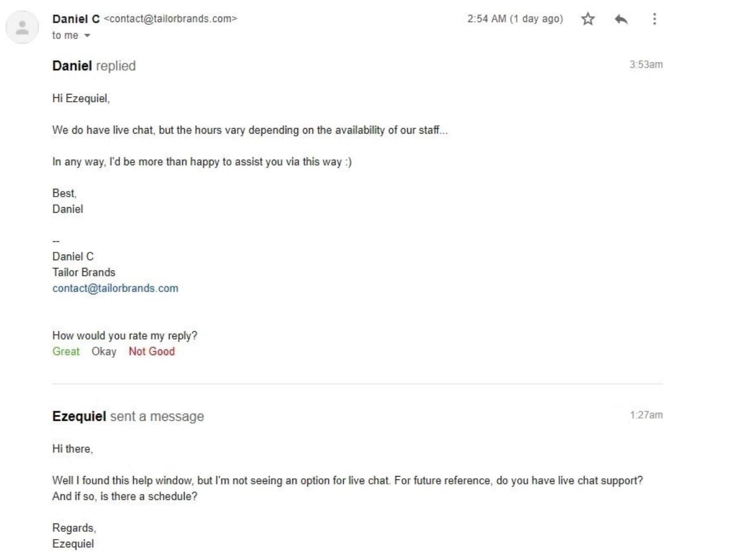The height and width of the screenshot is (560, 734).
Task: Click the 2:54 AM timestamp in header
Action: coord(515,19)
